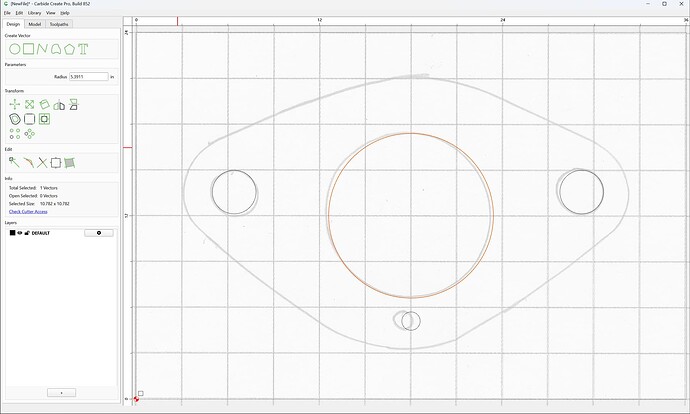Choose the Mirror horizontal tool
Screen dimensions: 690x414
click(x=59, y=105)
